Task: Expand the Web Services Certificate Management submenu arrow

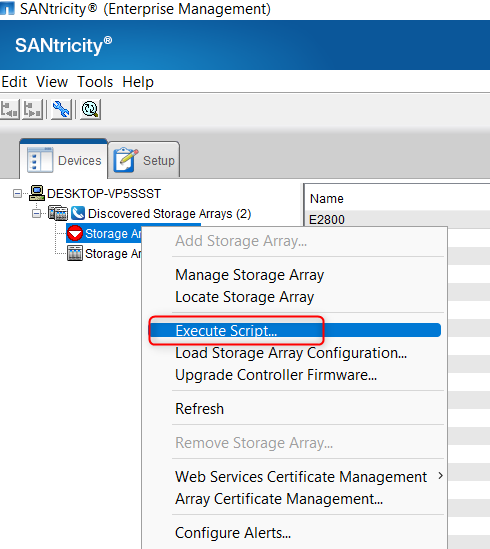Action: [440, 476]
